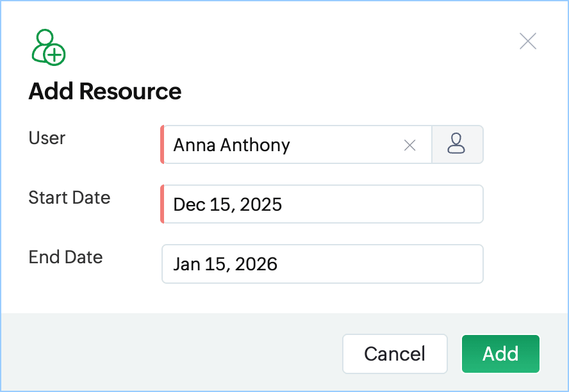Click the red required marker on User field
This screenshot has width=569, height=392.
coord(162,145)
